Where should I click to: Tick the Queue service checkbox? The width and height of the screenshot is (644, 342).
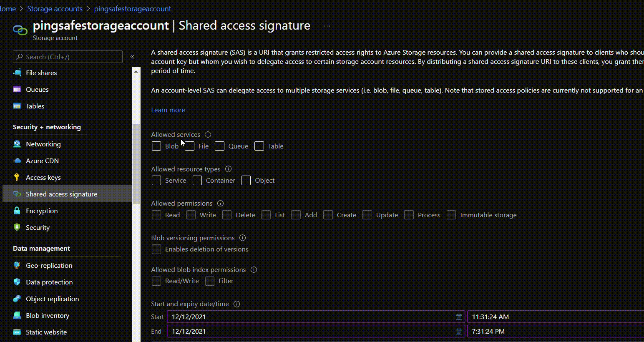coord(220,146)
